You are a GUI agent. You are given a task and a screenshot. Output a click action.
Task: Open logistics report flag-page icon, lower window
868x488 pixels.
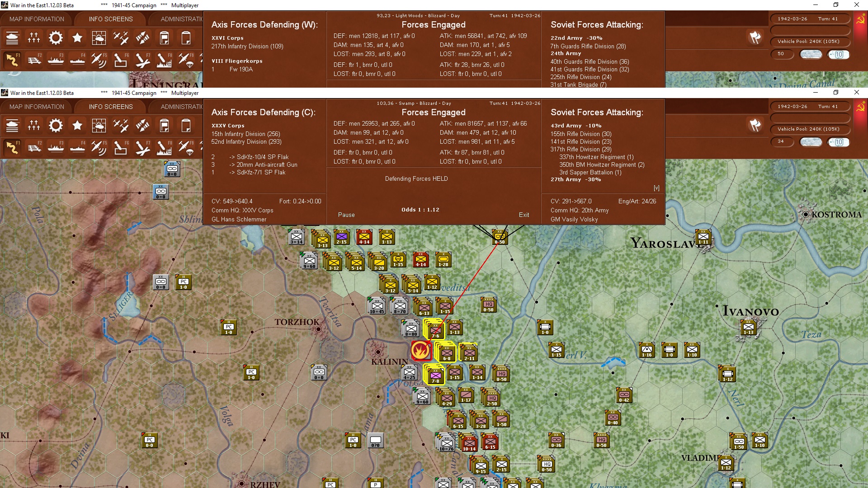(164, 126)
